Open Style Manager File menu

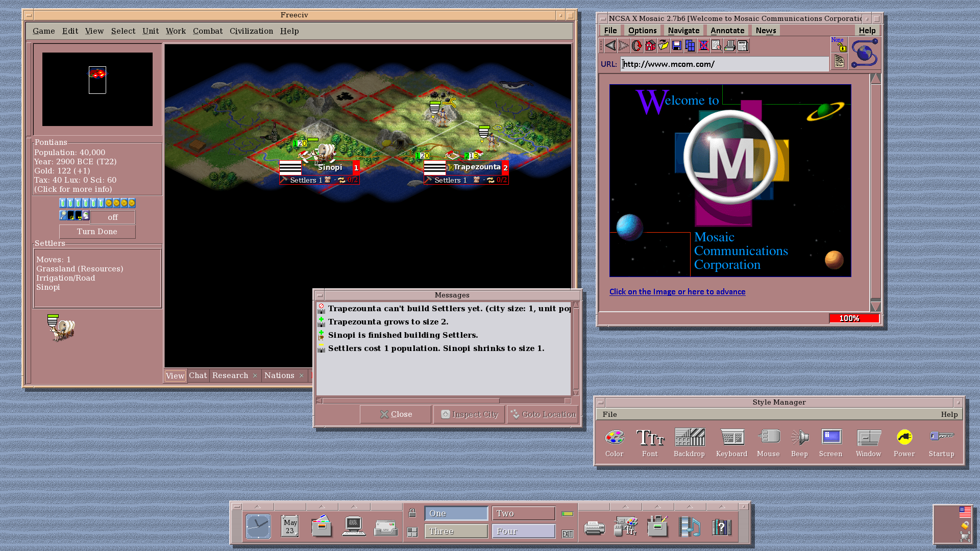click(x=609, y=415)
